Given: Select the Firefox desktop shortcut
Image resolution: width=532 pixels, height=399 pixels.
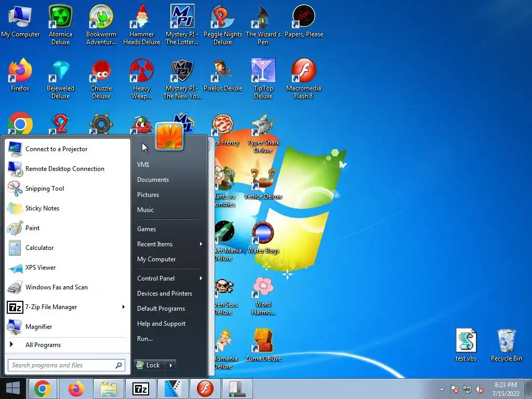Looking at the screenshot, I should (x=20, y=75).
